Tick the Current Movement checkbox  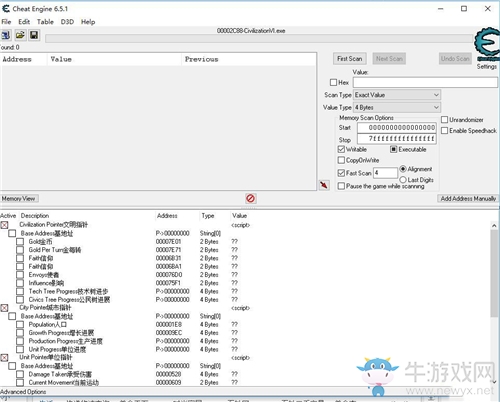tap(20, 382)
